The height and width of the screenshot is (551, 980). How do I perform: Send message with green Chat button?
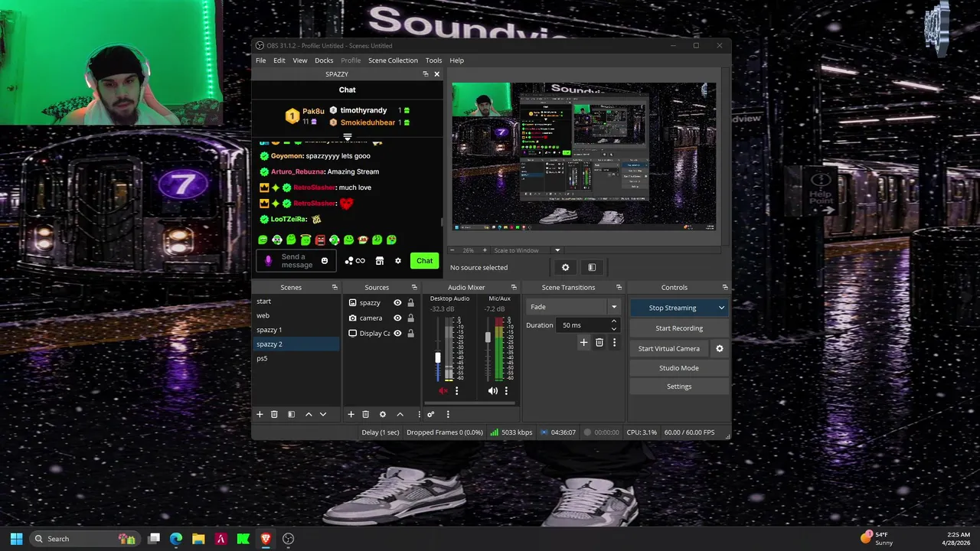tap(424, 261)
